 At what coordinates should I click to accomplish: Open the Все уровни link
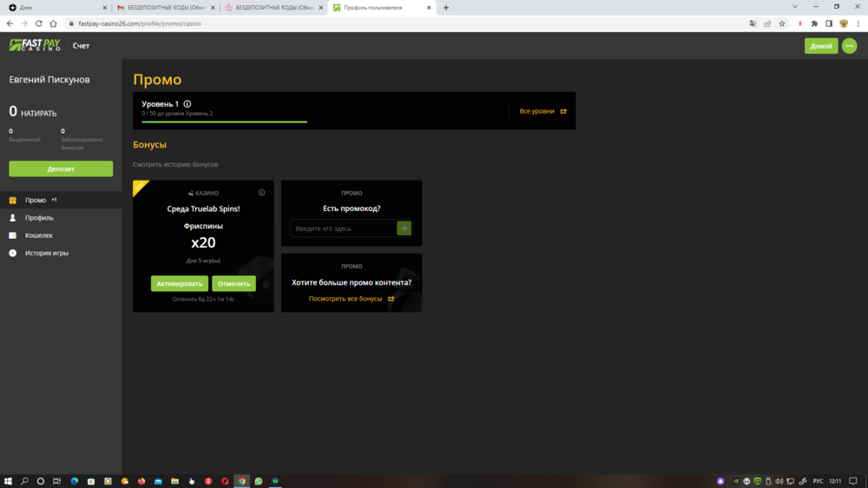[x=542, y=111]
